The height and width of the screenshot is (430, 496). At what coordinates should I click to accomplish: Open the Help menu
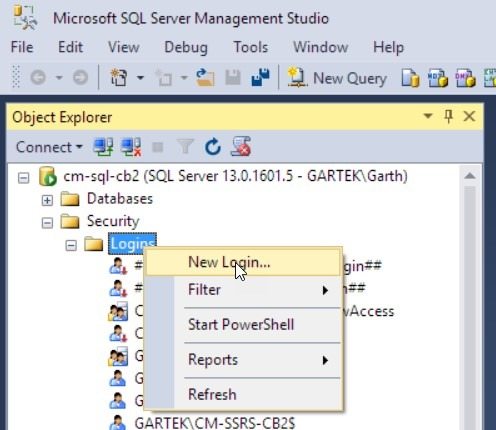pyautogui.click(x=388, y=47)
